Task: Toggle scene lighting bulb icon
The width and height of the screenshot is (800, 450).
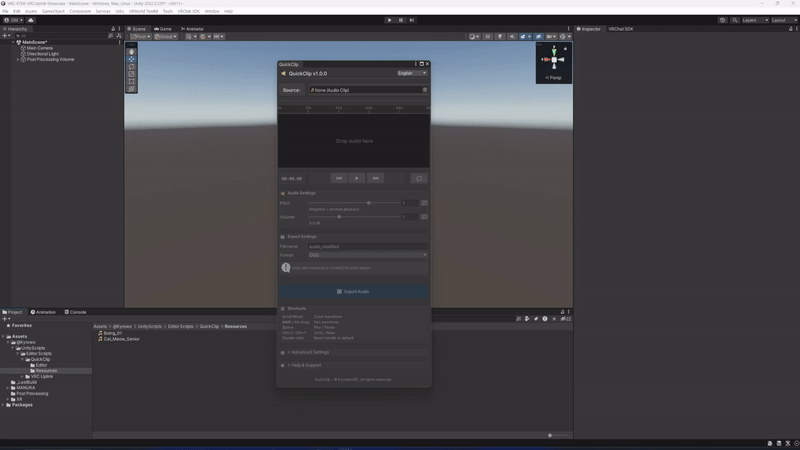Action: pos(500,36)
